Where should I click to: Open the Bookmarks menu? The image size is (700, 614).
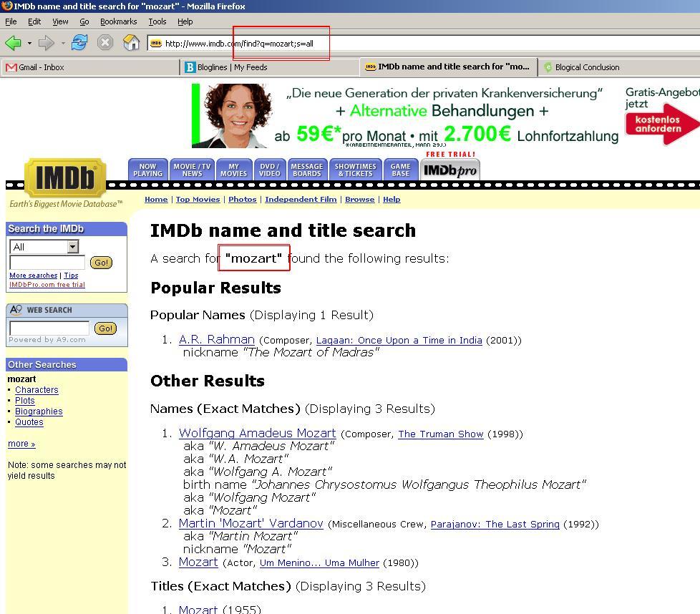[118, 21]
